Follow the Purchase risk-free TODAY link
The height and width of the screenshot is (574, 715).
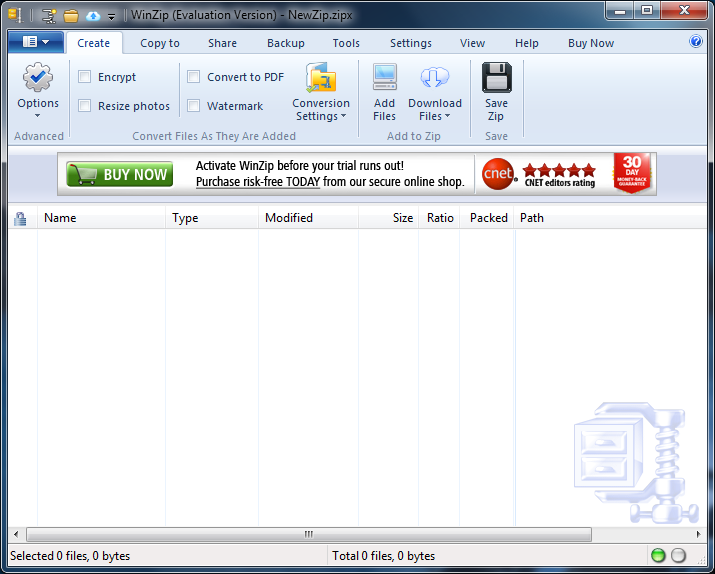(258, 182)
